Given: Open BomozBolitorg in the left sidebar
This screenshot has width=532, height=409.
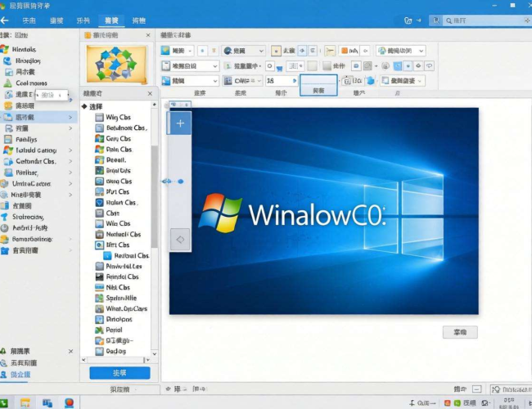Looking at the screenshot, I should (32, 240).
